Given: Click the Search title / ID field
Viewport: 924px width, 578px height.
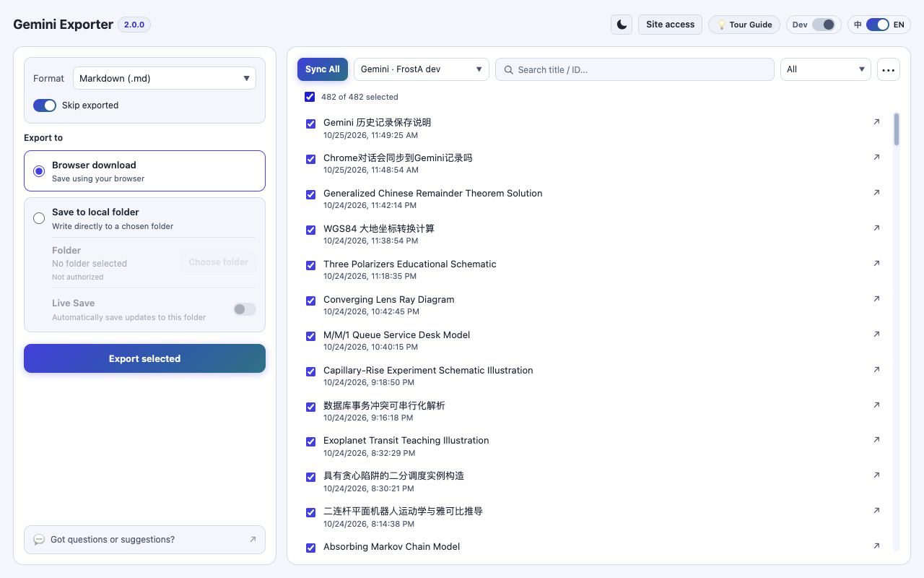Looking at the screenshot, I should tap(635, 69).
